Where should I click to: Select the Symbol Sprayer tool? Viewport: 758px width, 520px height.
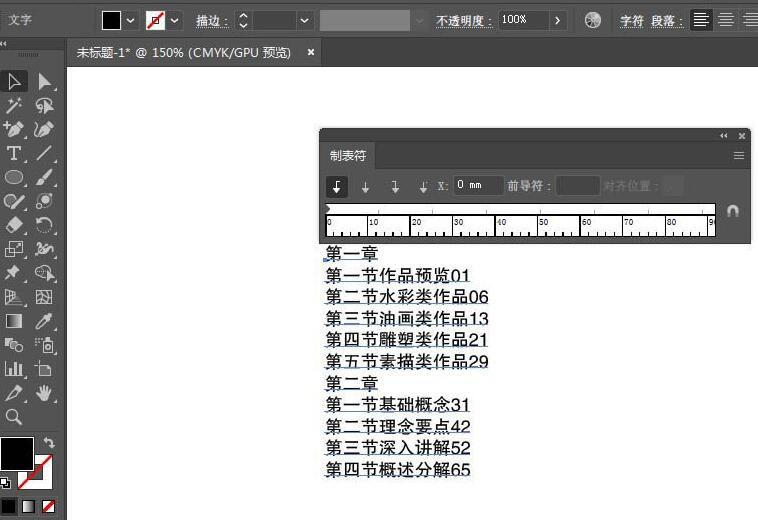44,345
